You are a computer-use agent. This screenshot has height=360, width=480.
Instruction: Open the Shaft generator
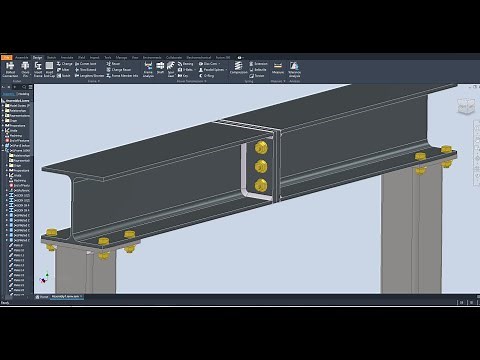(x=160, y=68)
